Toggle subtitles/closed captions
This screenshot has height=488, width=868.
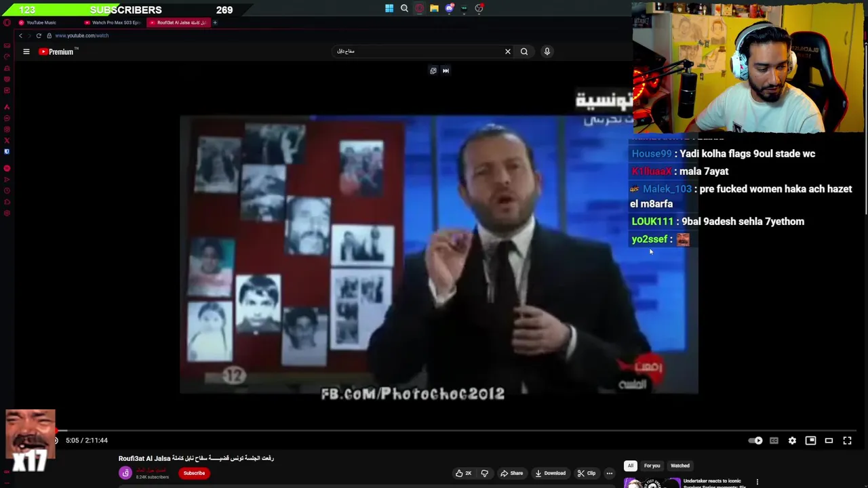[774, 441]
